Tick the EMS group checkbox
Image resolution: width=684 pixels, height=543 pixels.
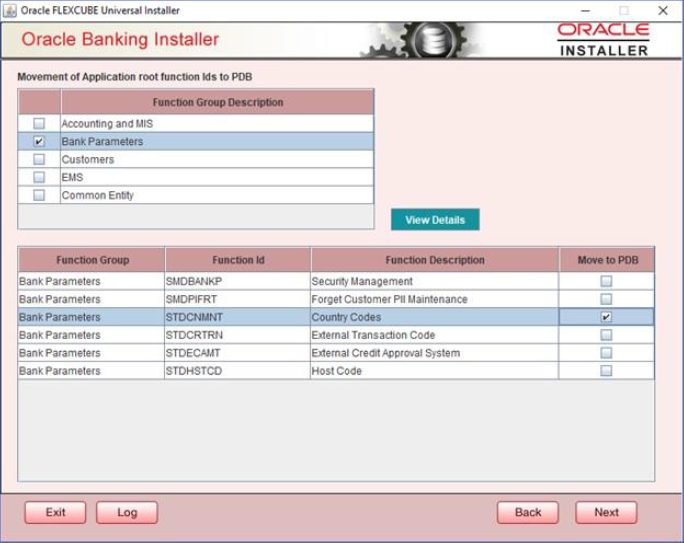click(39, 178)
